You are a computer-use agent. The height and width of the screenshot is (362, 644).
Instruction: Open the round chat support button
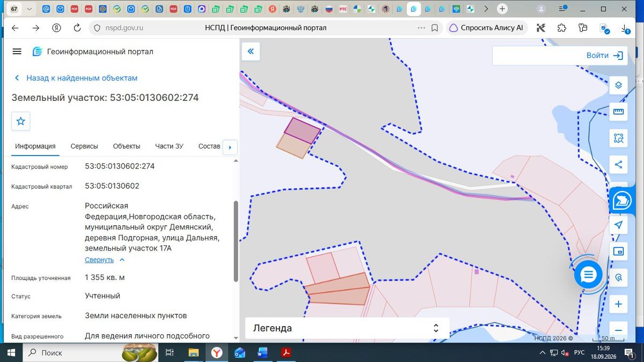tap(588, 275)
